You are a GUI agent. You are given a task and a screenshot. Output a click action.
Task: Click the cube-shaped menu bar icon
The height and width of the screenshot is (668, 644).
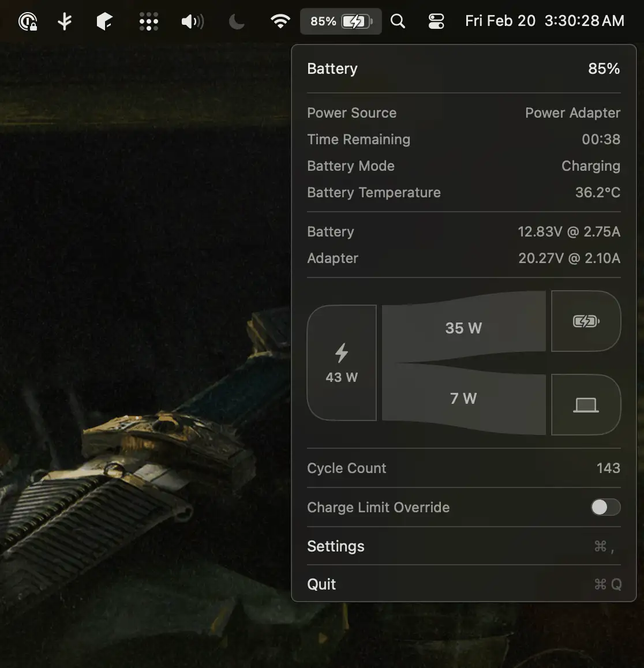pos(104,21)
